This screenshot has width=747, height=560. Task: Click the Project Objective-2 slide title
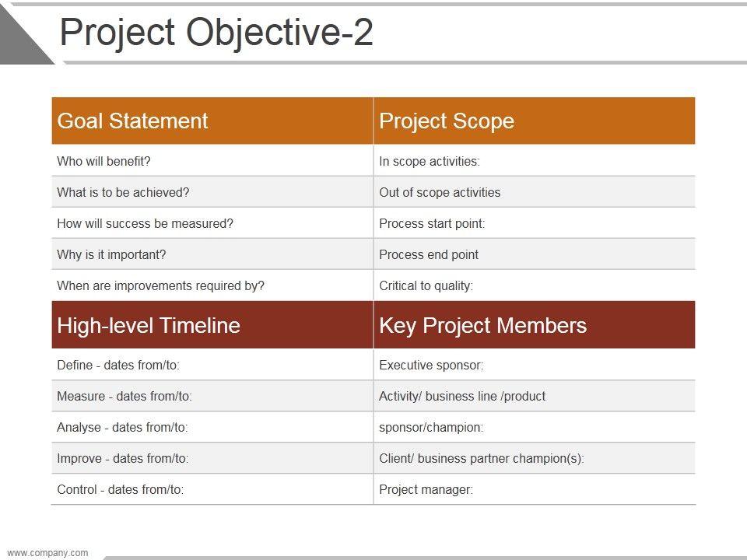click(216, 33)
